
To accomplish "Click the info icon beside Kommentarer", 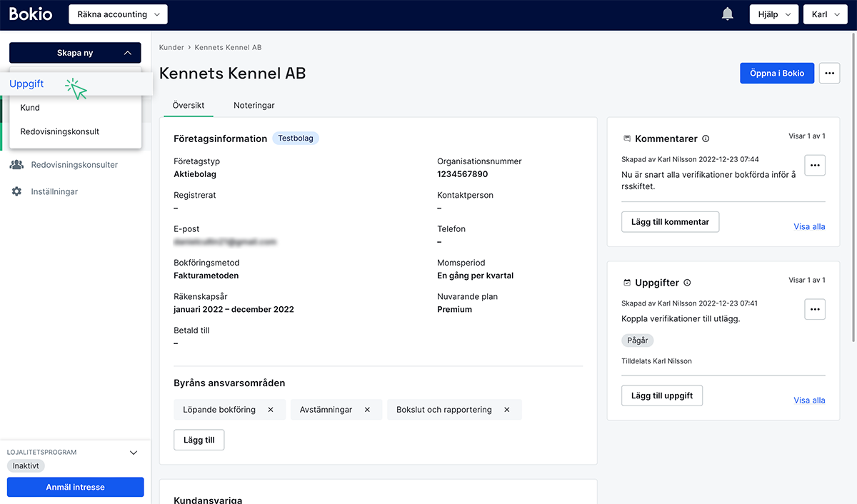I will [706, 138].
